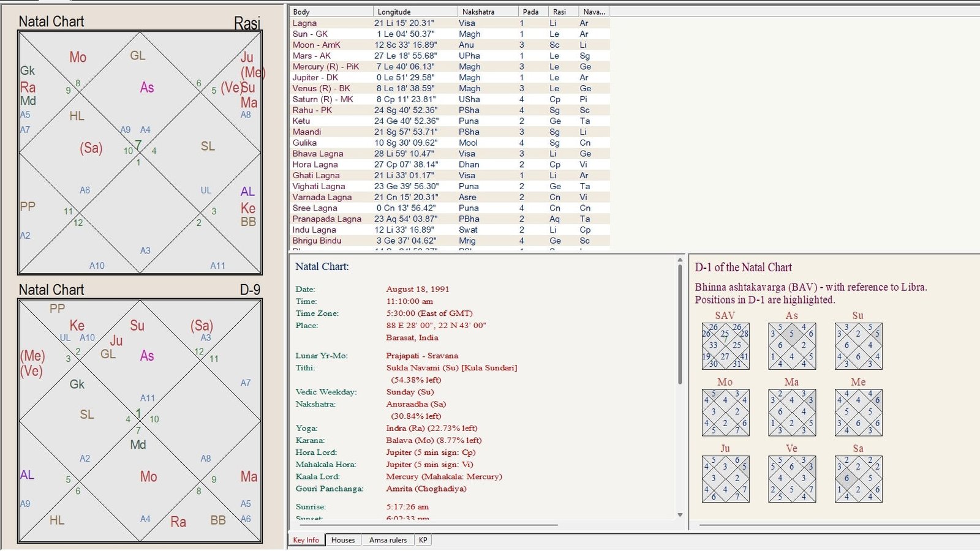
Task: Click the Ju ashtakavarga mini chart
Action: tap(725, 479)
